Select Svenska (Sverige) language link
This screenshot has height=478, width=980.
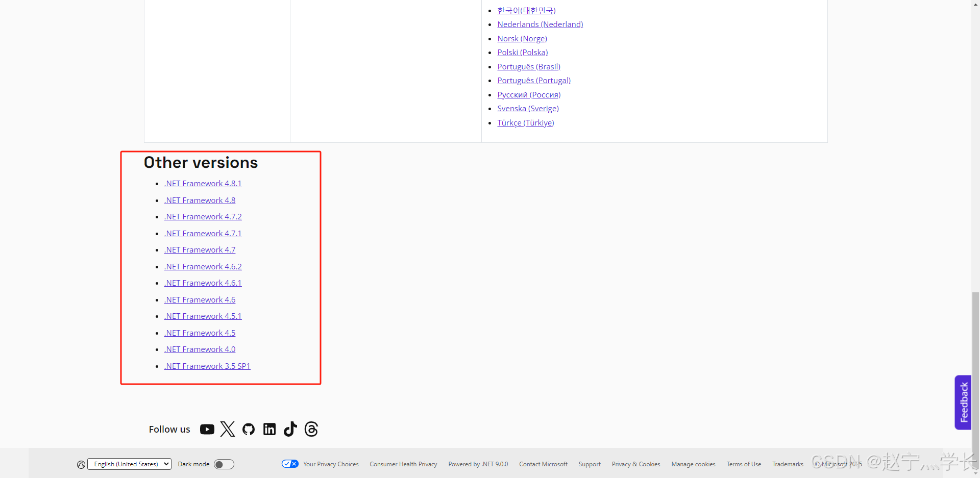(x=528, y=109)
